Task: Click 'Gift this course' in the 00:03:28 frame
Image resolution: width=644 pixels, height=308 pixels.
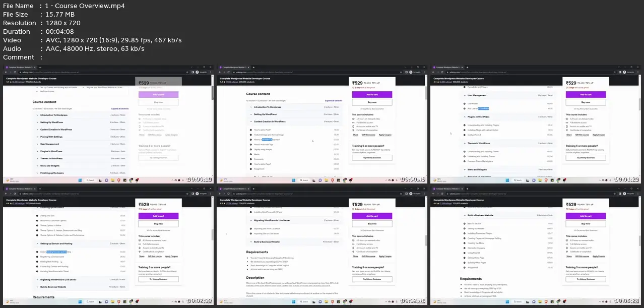Action: coord(583,256)
